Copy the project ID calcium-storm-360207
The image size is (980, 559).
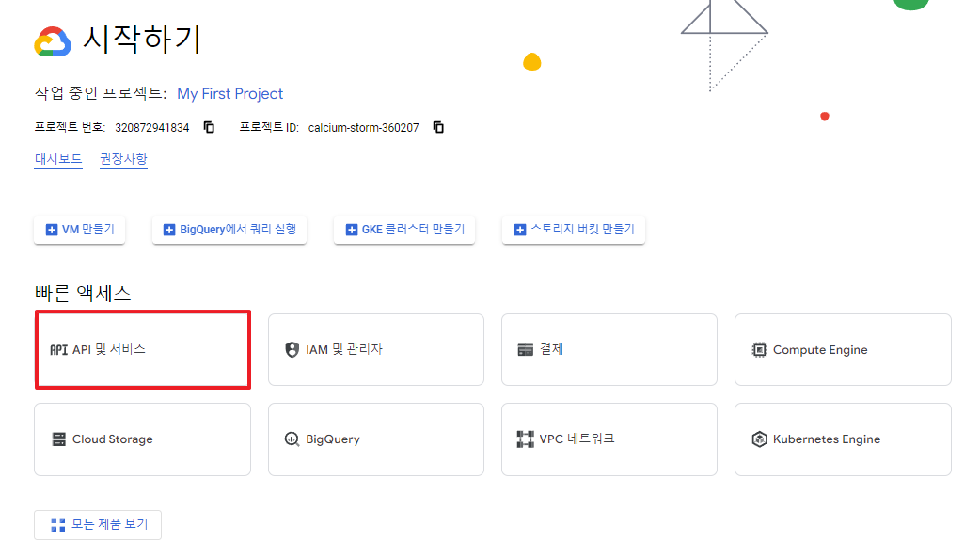click(x=439, y=127)
